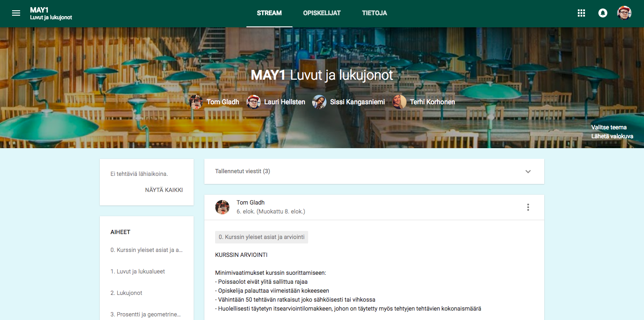The image size is (644, 320).
Task: Open the notifications bell
Action: pos(603,13)
